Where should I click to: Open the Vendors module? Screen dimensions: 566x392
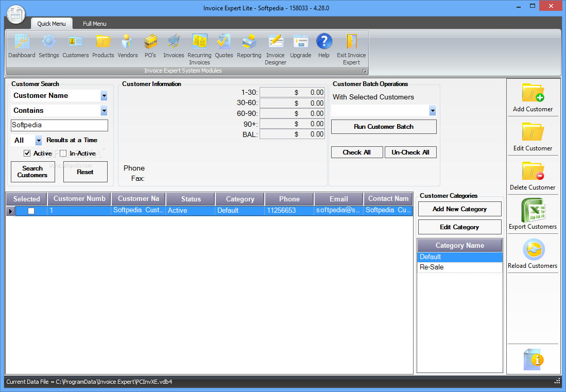tap(127, 45)
